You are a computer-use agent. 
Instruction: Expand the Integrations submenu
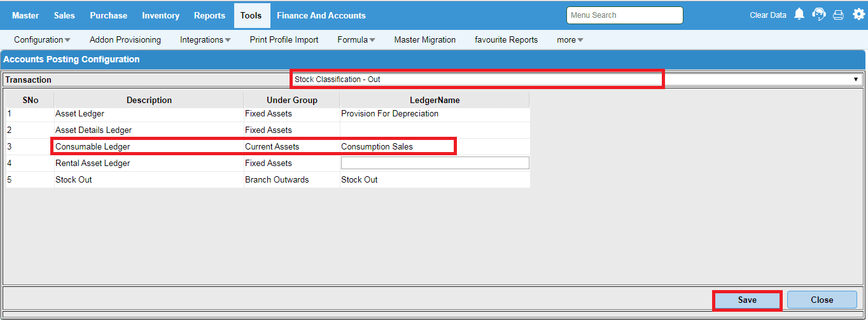(206, 39)
